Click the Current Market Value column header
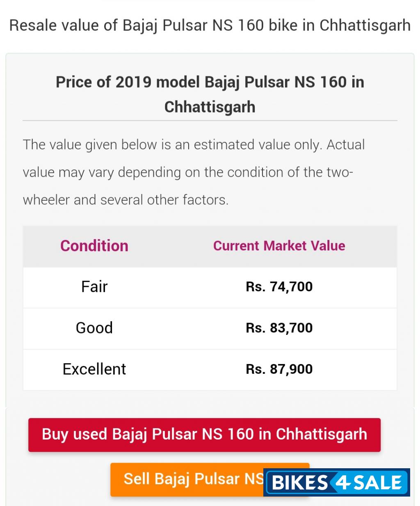The width and height of the screenshot is (420, 506). coord(279,246)
